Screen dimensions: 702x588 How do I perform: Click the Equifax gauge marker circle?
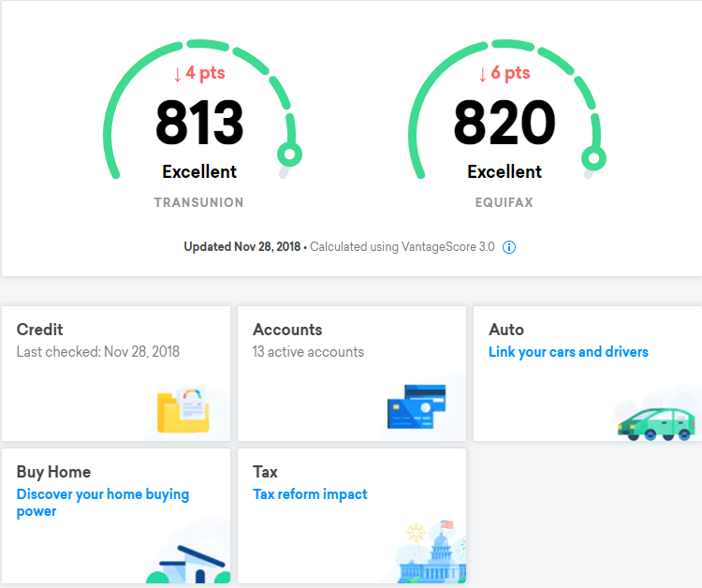(594, 158)
